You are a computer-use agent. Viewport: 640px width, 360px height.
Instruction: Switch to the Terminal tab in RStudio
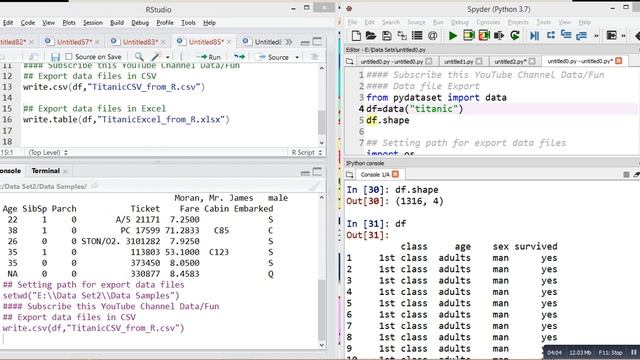(x=46, y=171)
